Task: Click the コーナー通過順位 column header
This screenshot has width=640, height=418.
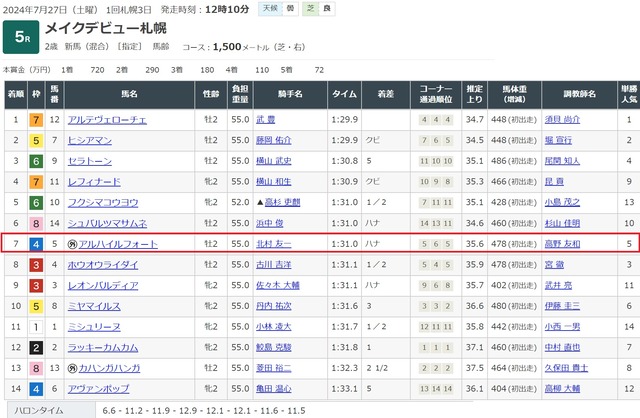Action: coord(436,95)
